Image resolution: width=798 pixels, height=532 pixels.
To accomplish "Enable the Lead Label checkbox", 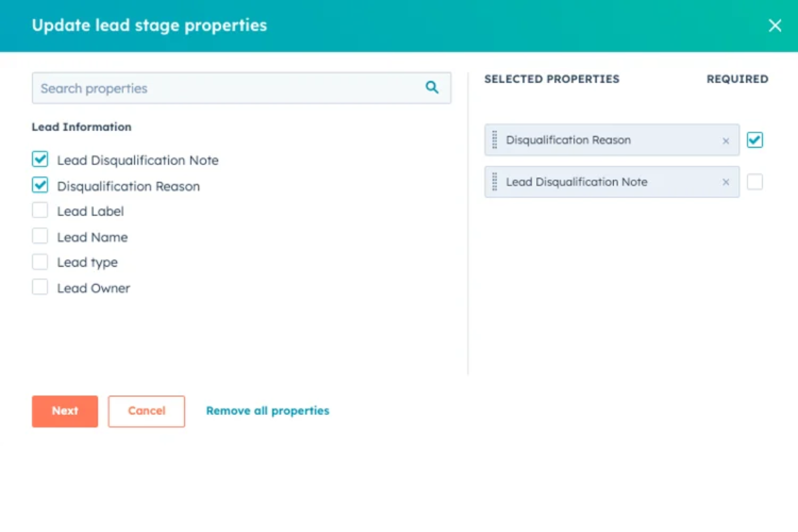I will click(x=41, y=211).
